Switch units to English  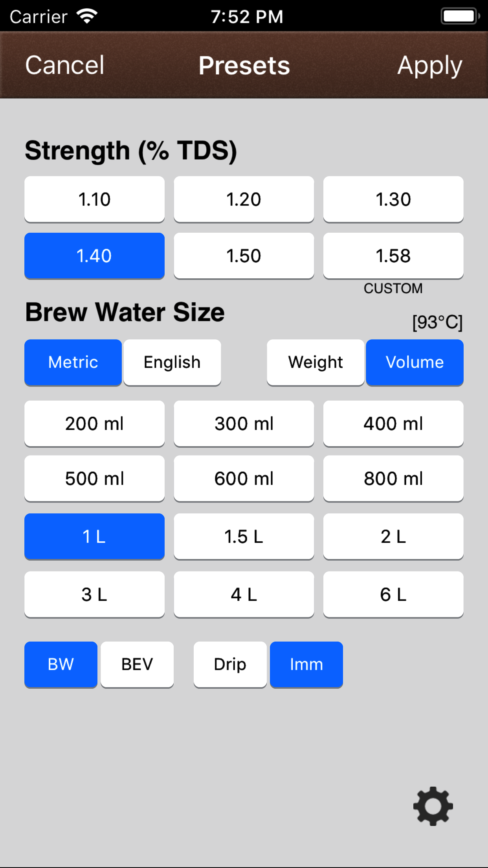(x=172, y=362)
